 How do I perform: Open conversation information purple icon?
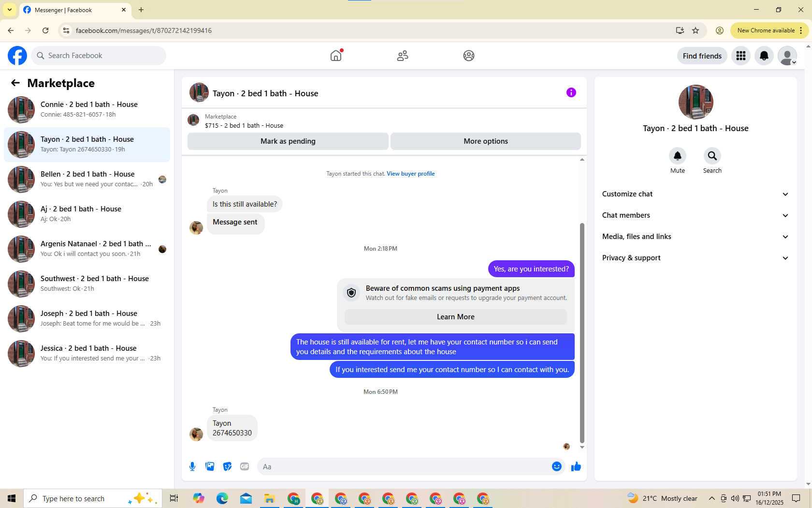(571, 92)
